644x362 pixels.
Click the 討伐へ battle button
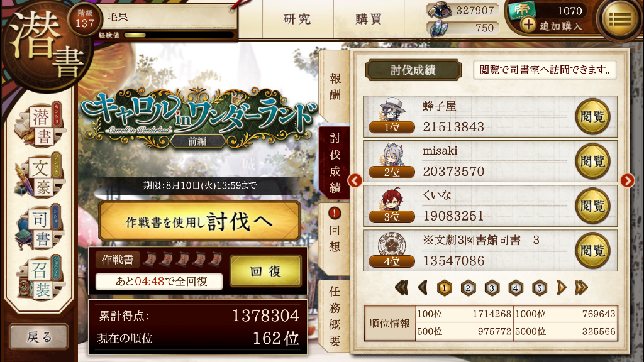[x=199, y=221]
